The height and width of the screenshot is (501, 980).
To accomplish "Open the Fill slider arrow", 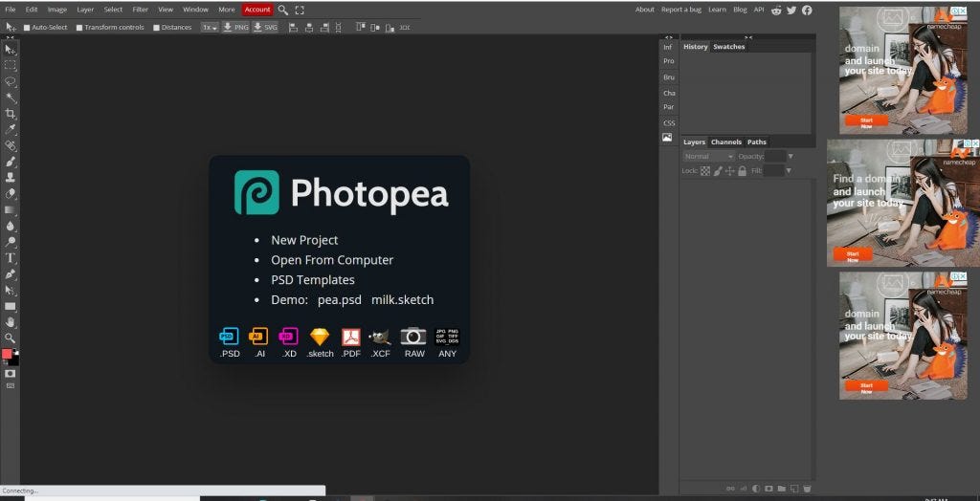I will pos(789,170).
